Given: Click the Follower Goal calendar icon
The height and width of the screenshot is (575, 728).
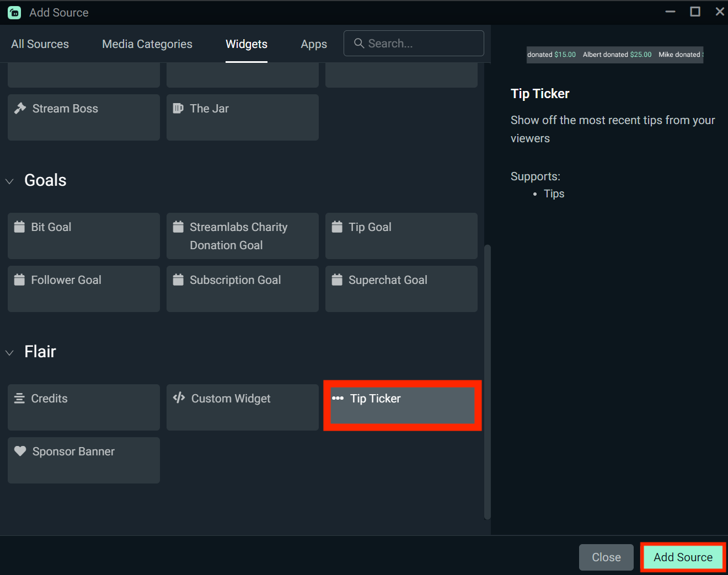Looking at the screenshot, I should (x=20, y=280).
